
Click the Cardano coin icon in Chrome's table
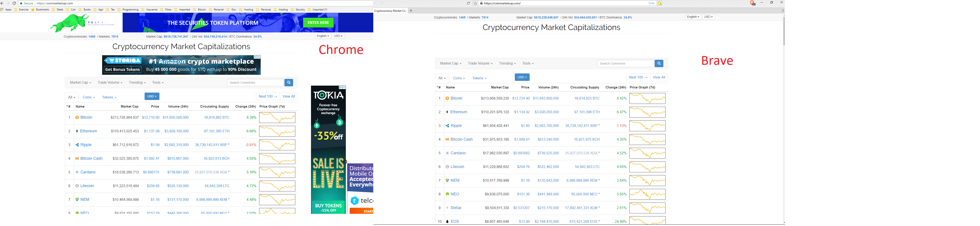(x=77, y=173)
